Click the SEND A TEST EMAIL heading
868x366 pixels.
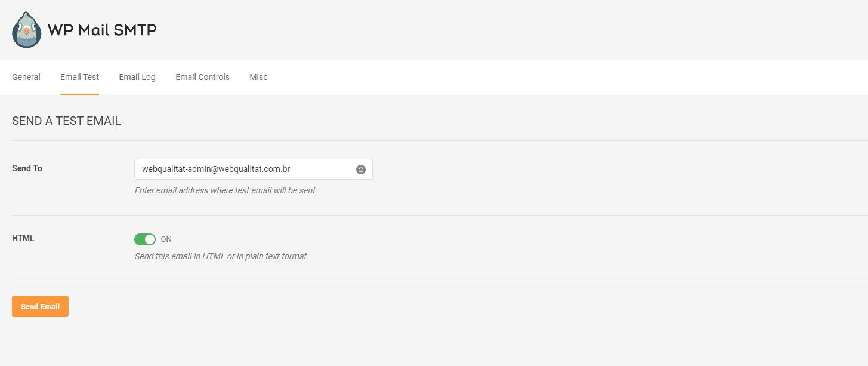(66, 121)
